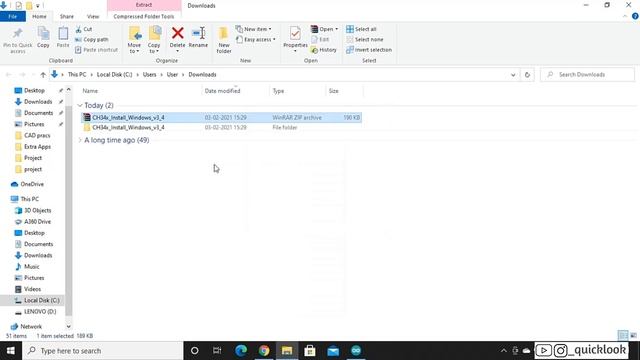
Task: Launch Microsoft Edge from taskbar
Action: 241,351
